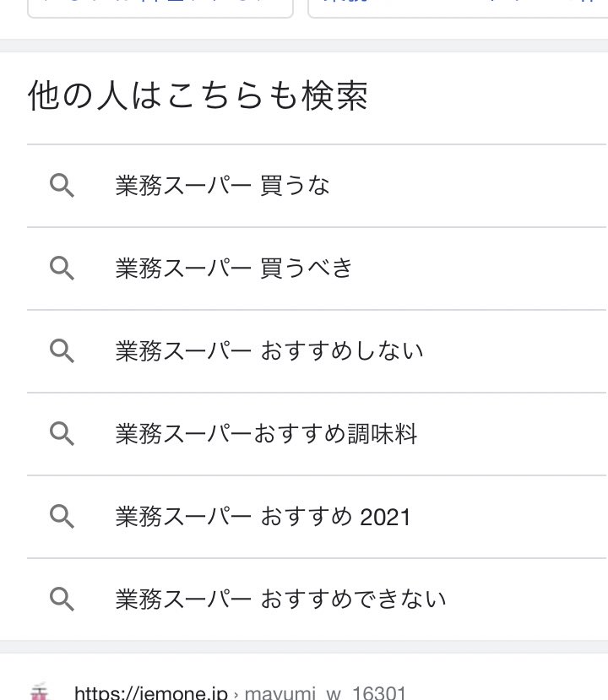Click magnifier next to おすすめできない suggestion
This screenshot has width=608, height=700.
coord(62,600)
